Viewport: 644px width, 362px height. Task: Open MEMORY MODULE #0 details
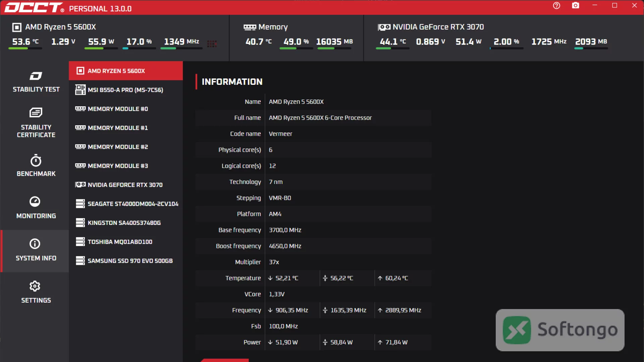click(x=126, y=109)
